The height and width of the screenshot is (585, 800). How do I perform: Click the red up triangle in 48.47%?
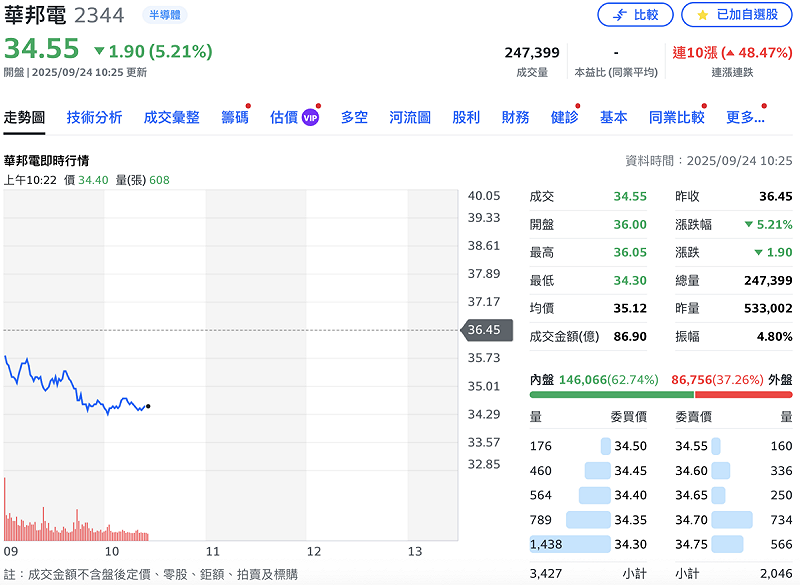click(731, 53)
